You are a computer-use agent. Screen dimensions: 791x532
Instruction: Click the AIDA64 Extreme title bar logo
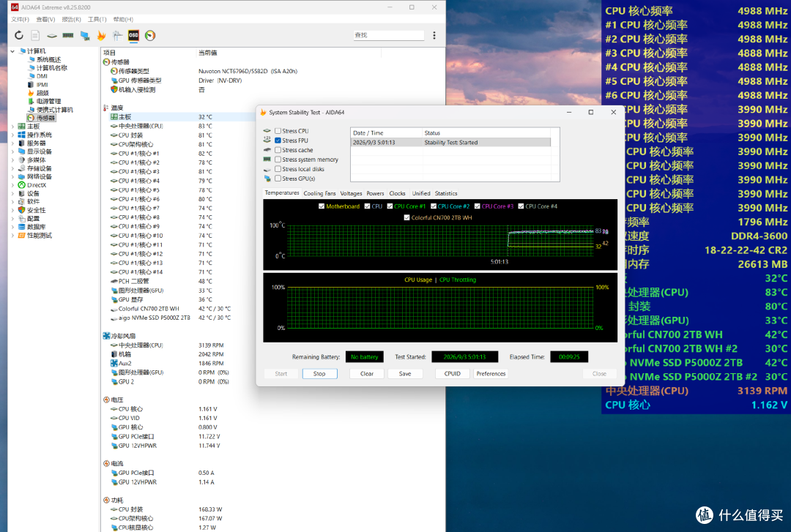[15, 7]
